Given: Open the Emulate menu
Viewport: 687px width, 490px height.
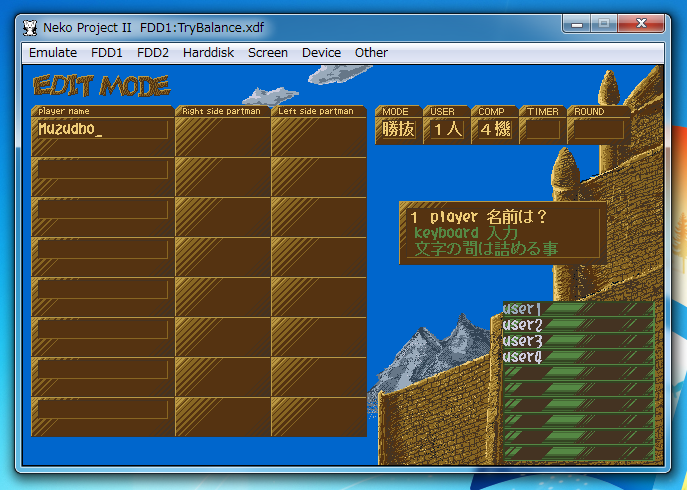Looking at the screenshot, I should [53, 53].
